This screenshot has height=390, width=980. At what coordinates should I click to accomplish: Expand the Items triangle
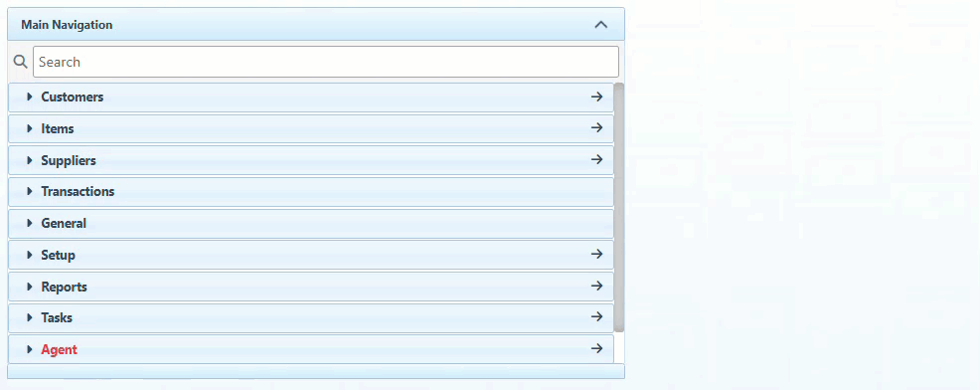coord(30,128)
